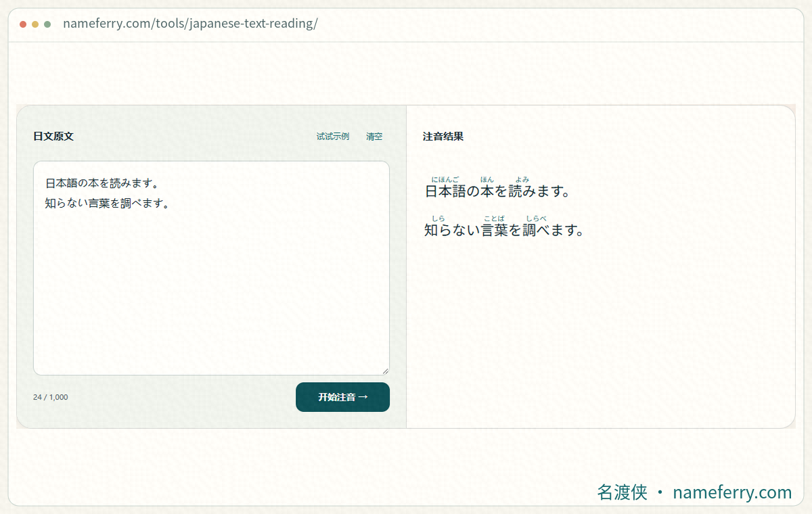The width and height of the screenshot is (812, 514).
Task: Click the furigana しら above 知ら
Action: [x=438, y=218]
